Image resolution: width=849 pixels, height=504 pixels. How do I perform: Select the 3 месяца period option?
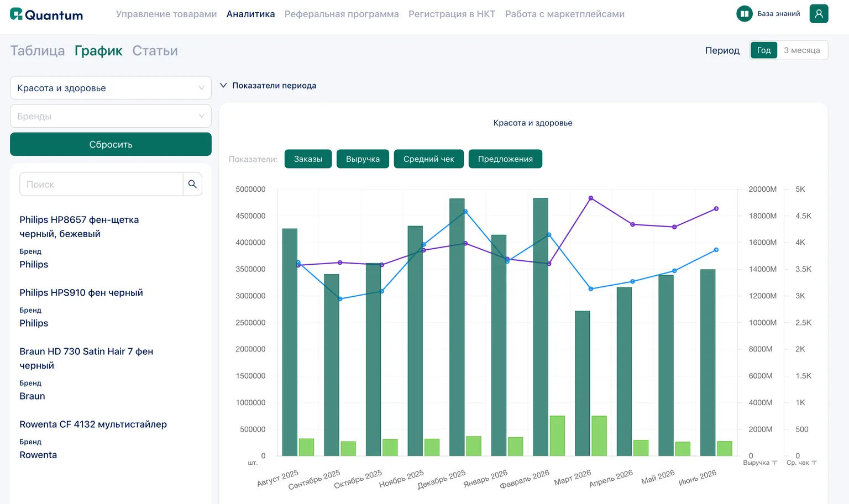802,50
